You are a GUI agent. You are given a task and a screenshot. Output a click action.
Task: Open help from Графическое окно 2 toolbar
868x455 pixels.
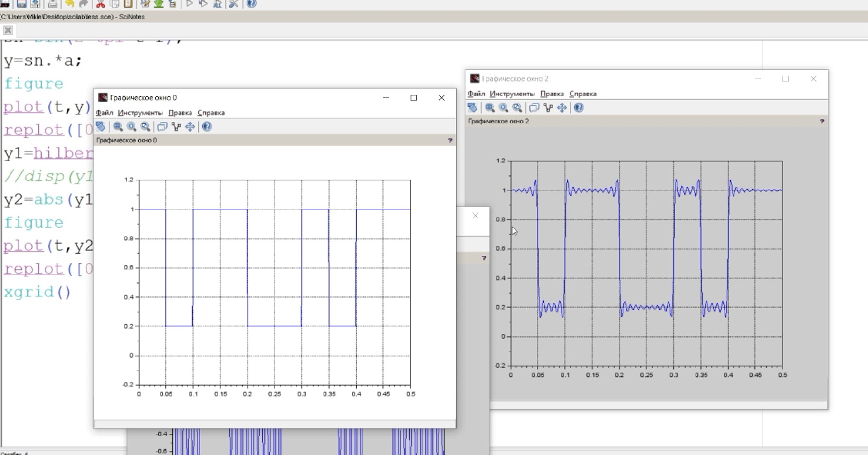579,107
